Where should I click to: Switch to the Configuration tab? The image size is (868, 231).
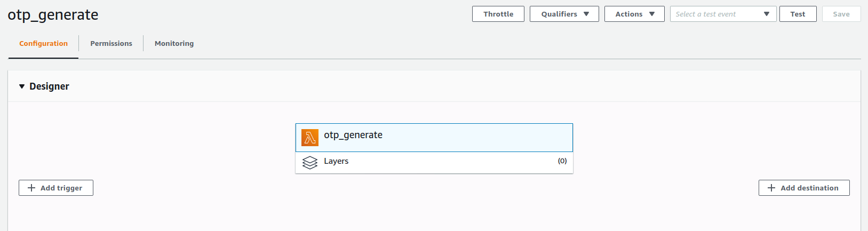[43, 44]
